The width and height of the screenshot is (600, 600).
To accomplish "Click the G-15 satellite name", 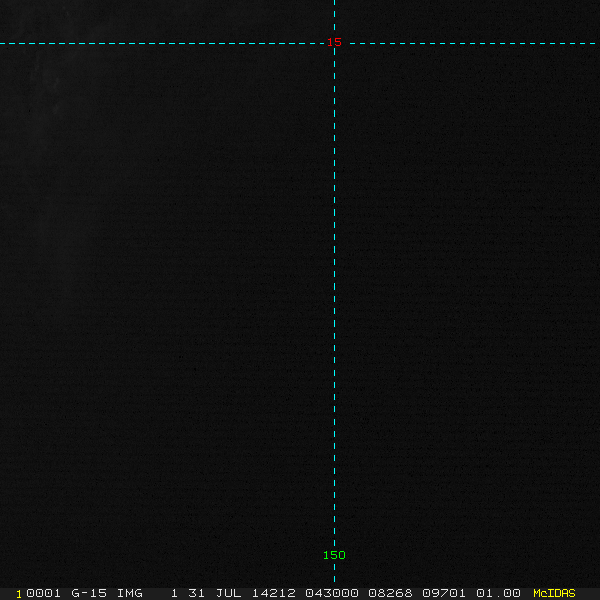I will point(89,593).
